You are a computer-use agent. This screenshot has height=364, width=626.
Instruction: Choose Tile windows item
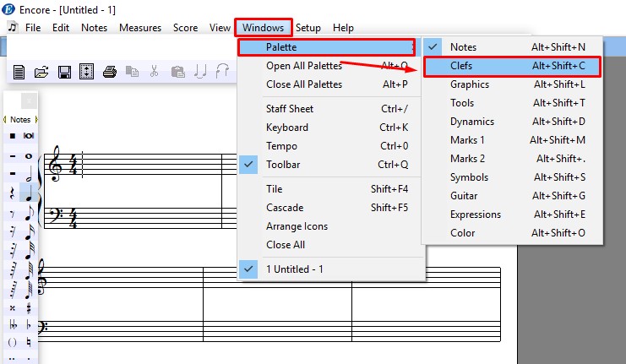pos(329,189)
